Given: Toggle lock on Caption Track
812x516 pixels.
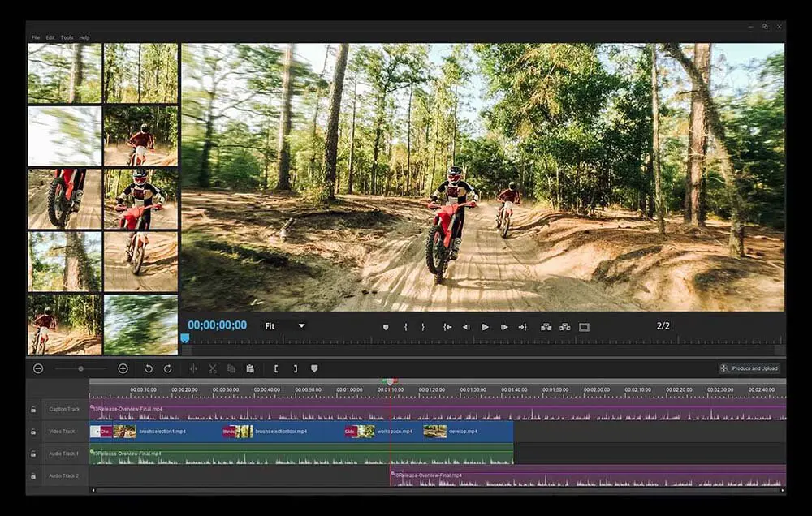Looking at the screenshot, I should (33, 410).
